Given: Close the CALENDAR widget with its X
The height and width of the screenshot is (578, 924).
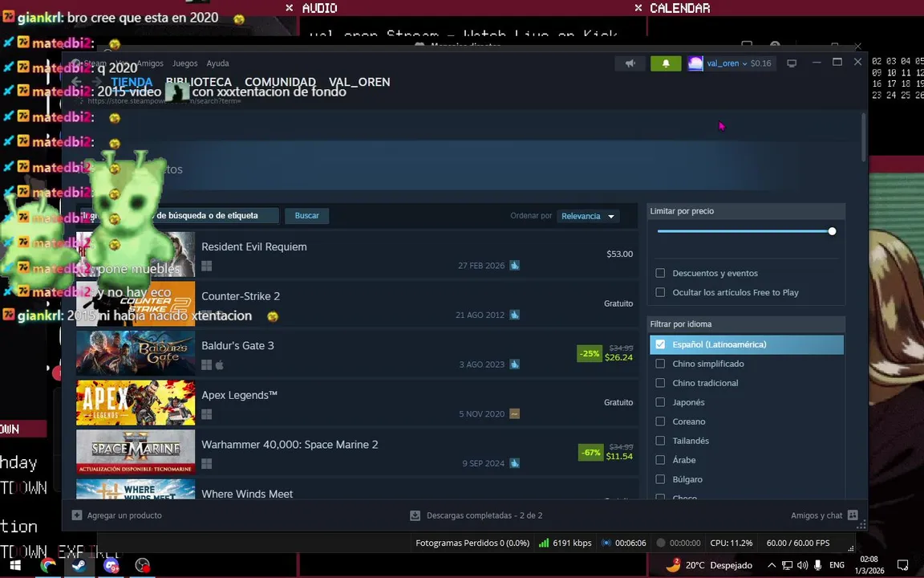Looking at the screenshot, I should [638, 8].
